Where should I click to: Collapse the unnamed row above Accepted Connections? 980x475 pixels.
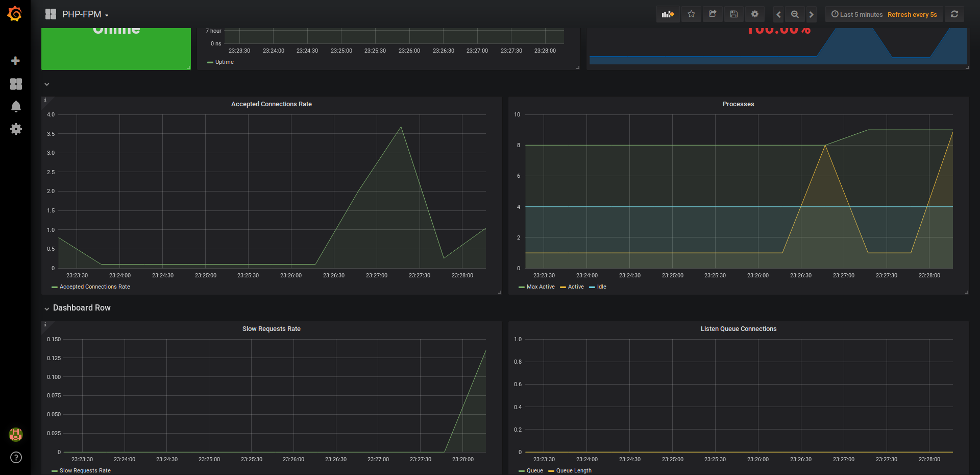pos(46,84)
